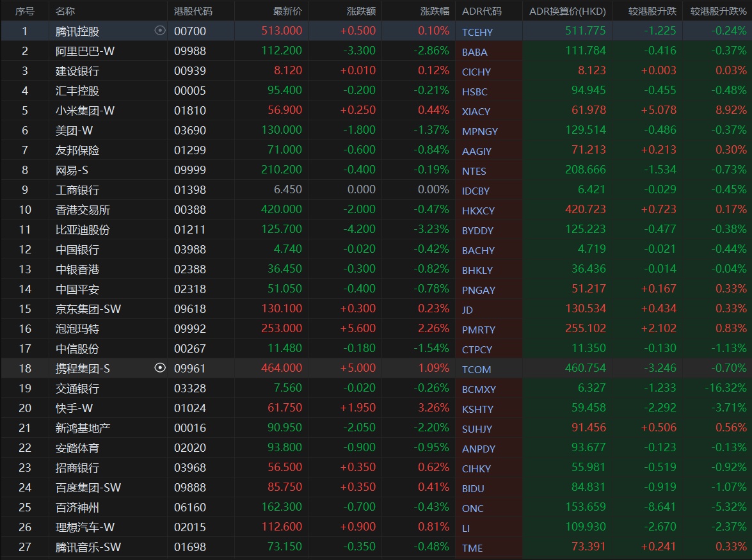Sort by 最新价 column header

click(287, 11)
